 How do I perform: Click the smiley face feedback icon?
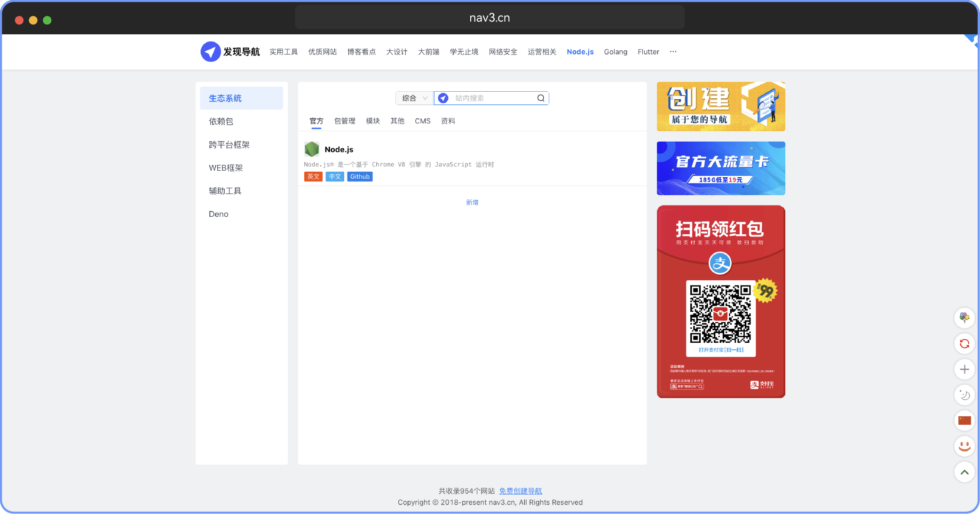(964, 446)
